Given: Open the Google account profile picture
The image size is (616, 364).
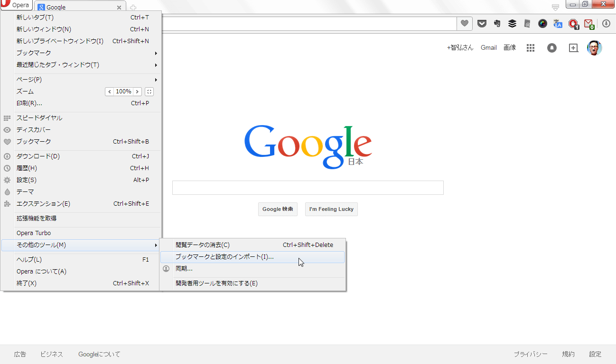Looking at the screenshot, I should click(x=595, y=47).
